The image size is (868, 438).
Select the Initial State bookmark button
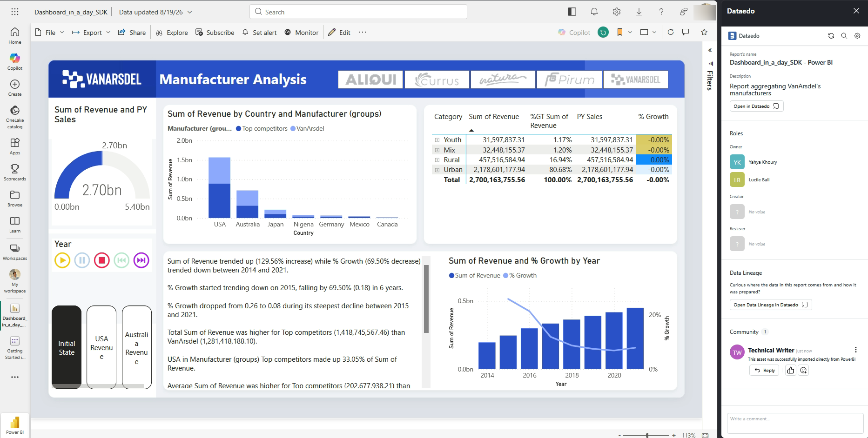click(67, 347)
